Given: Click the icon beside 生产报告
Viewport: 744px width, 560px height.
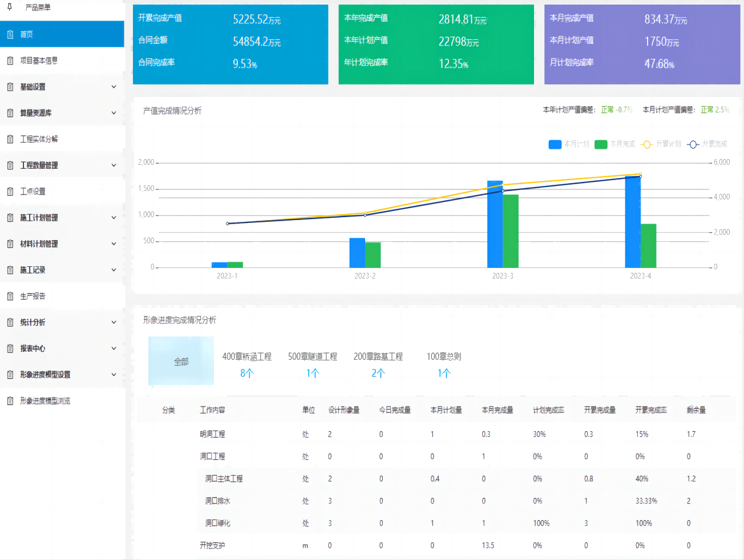Looking at the screenshot, I should 10,296.
